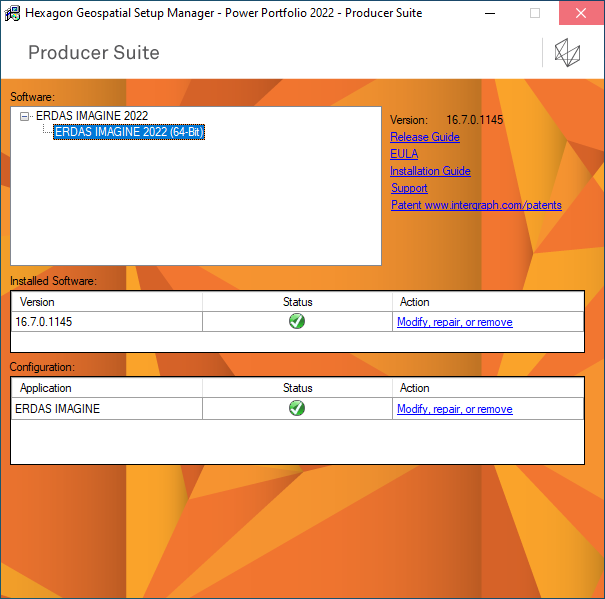
Task: Open the EULA link
Action: 404,154
